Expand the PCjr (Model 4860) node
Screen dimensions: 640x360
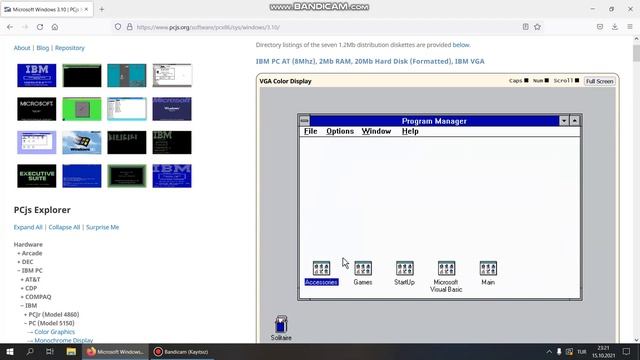pos(51,314)
